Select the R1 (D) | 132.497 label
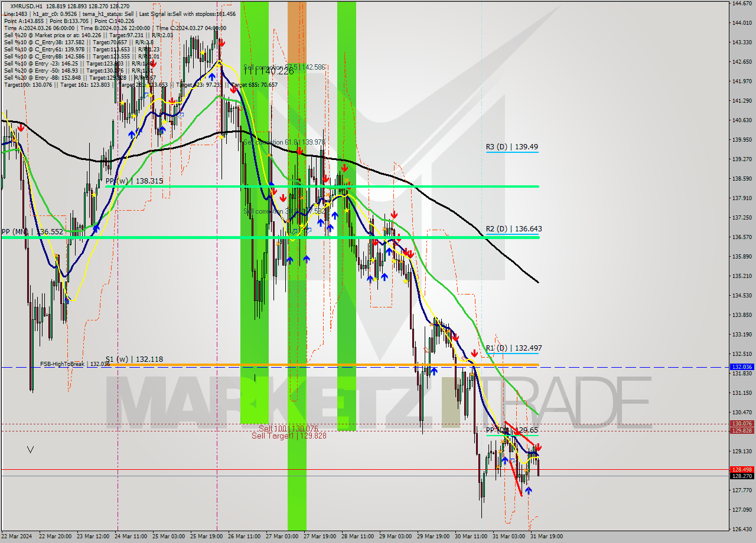 514,348
